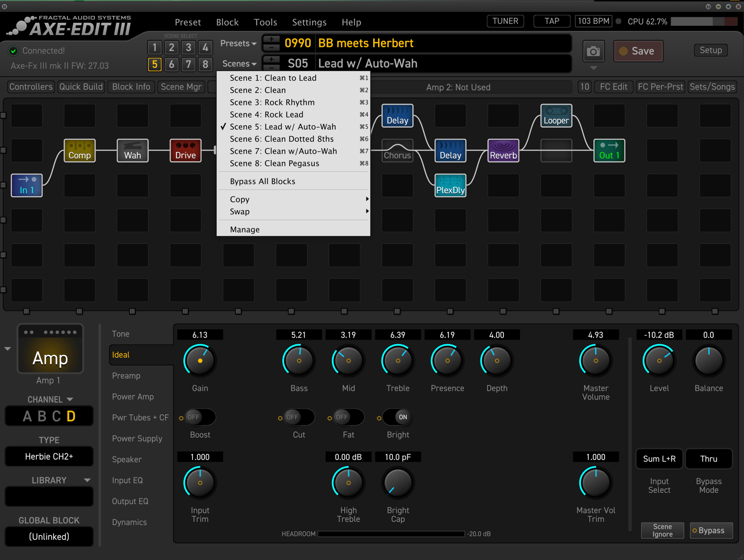
Task: Click the preset increment/decrement stepper
Action: coord(271,43)
